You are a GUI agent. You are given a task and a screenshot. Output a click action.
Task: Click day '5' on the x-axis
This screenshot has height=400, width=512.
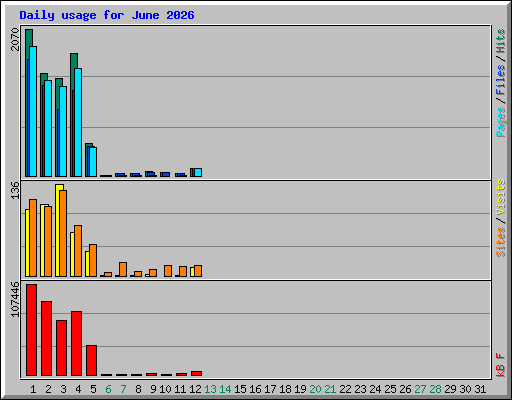93,389
